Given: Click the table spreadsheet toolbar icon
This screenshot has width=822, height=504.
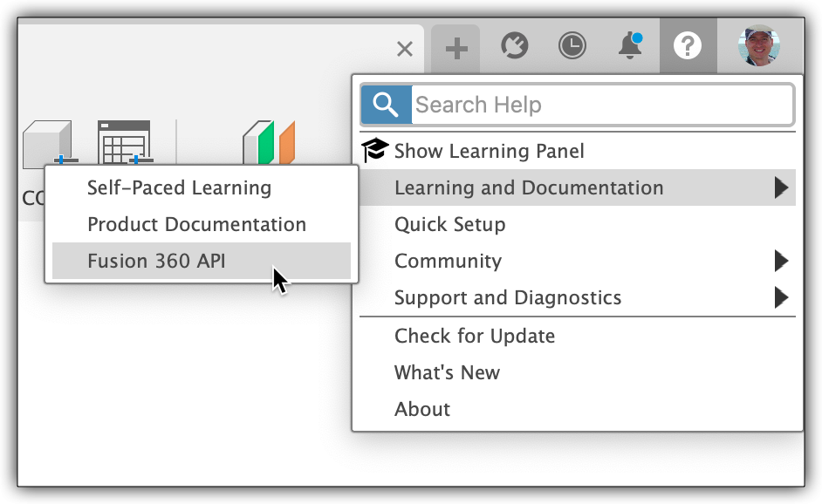Looking at the screenshot, I should (x=124, y=142).
